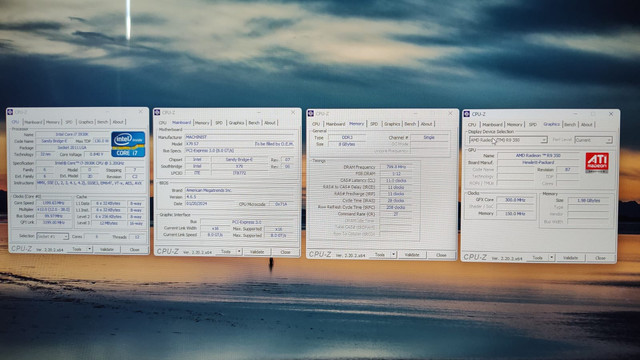The image size is (640, 360).
Task: Go to the SPD tab in the Memory window
Action: click(374, 124)
